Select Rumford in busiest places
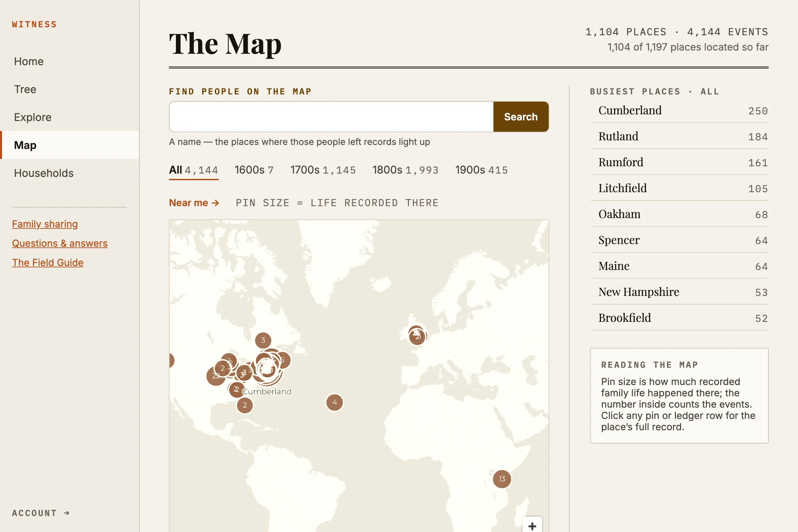The image size is (798, 532). pyautogui.click(x=679, y=162)
